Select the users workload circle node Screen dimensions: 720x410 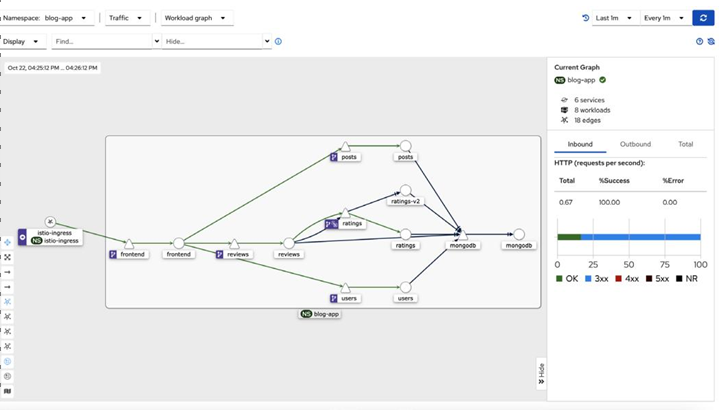(405, 287)
